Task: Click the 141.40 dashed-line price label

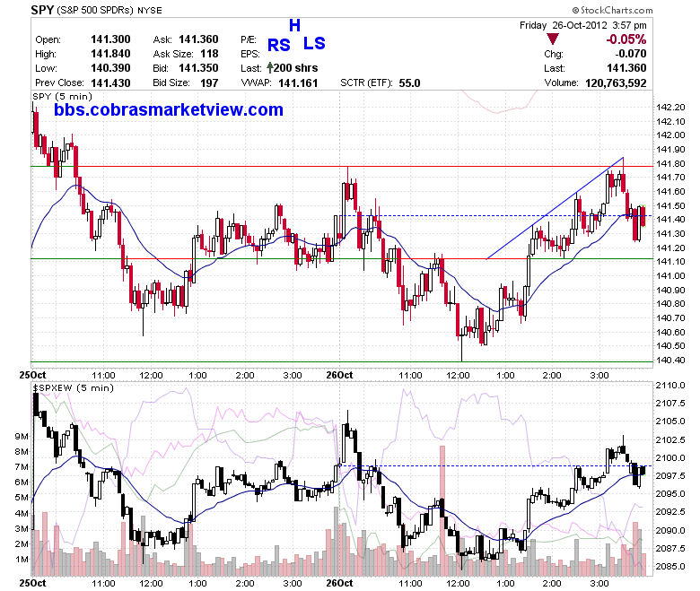Action: click(x=670, y=219)
